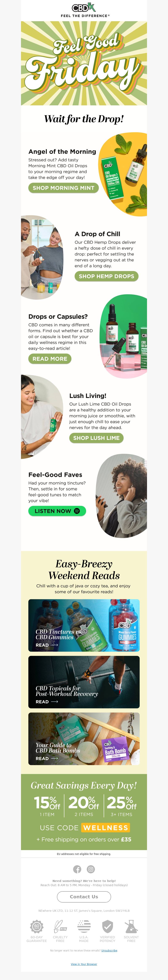Click the Shop Hemp Drops button
This screenshot has height=980, width=168.
click(106, 276)
